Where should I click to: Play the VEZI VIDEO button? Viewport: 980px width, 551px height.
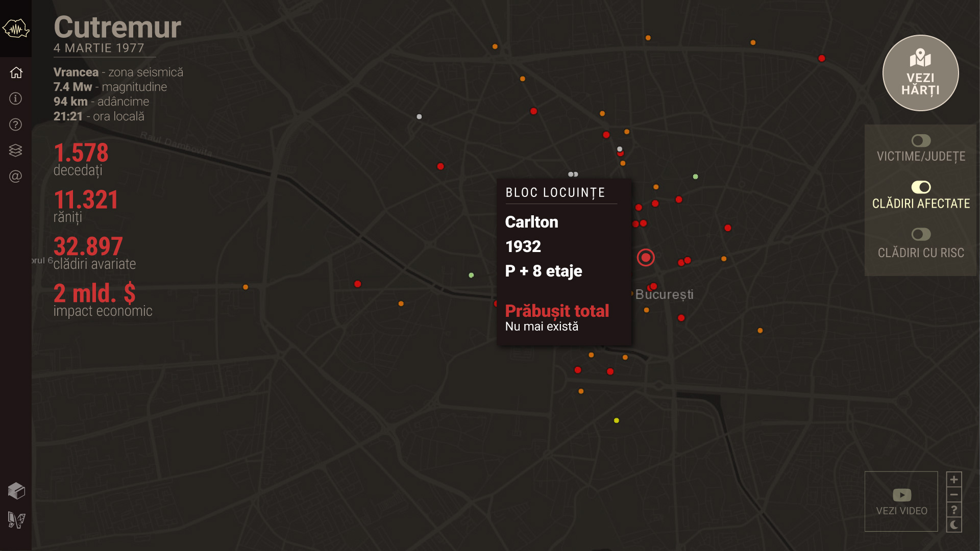[901, 502]
